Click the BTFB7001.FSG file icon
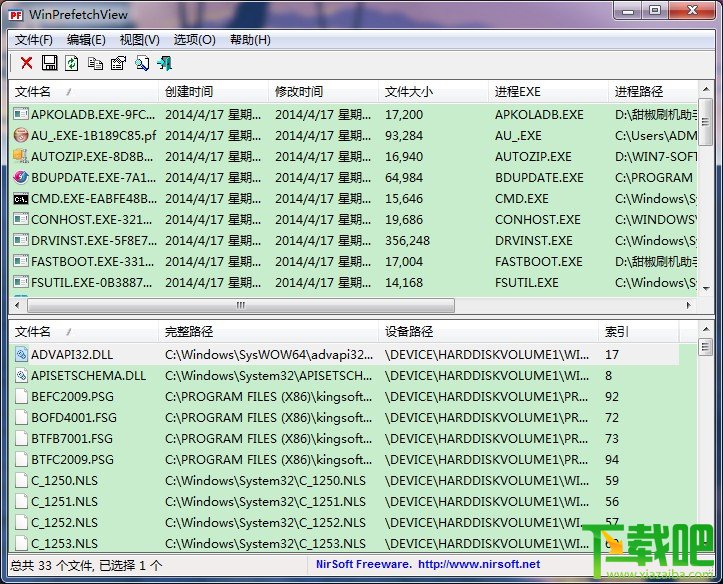The width and height of the screenshot is (723, 584). (21, 438)
